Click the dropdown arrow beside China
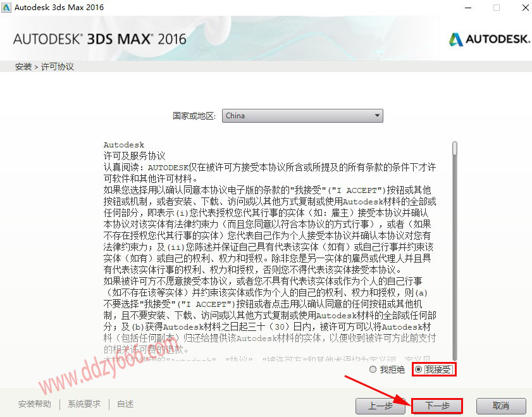Viewport: 532px width, 417px height. pos(377,116)
